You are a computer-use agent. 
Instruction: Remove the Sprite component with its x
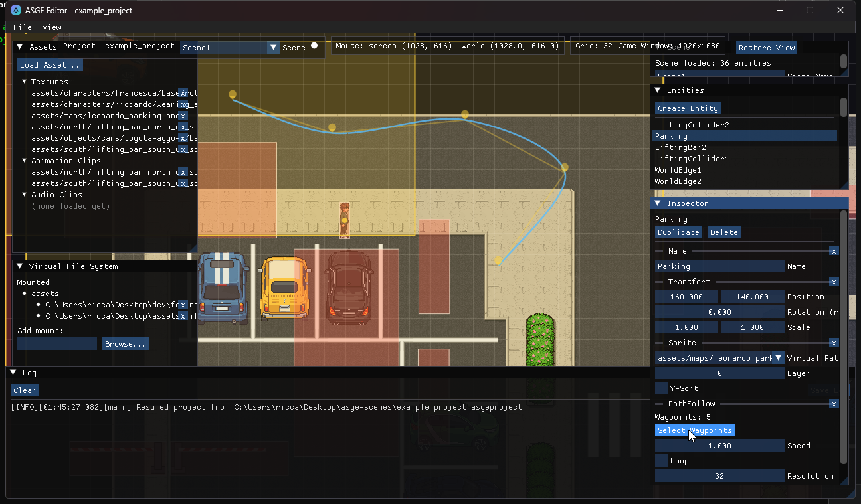[834, 343]
